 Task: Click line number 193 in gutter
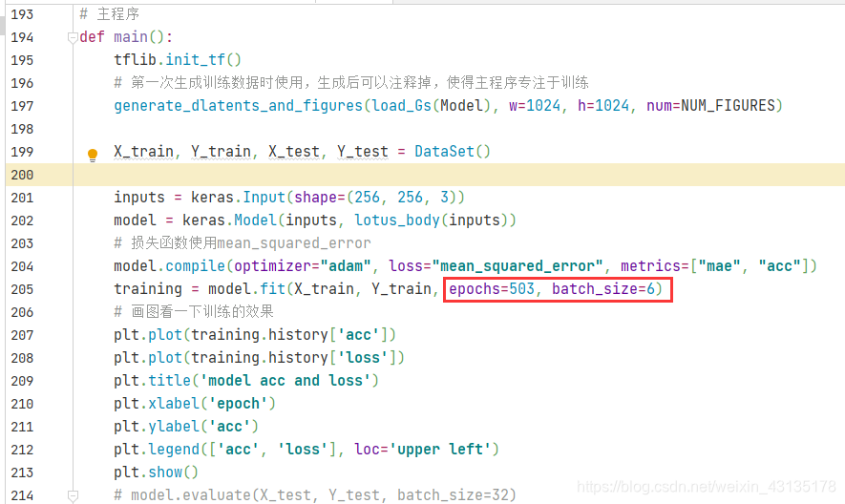click(22, 14)
